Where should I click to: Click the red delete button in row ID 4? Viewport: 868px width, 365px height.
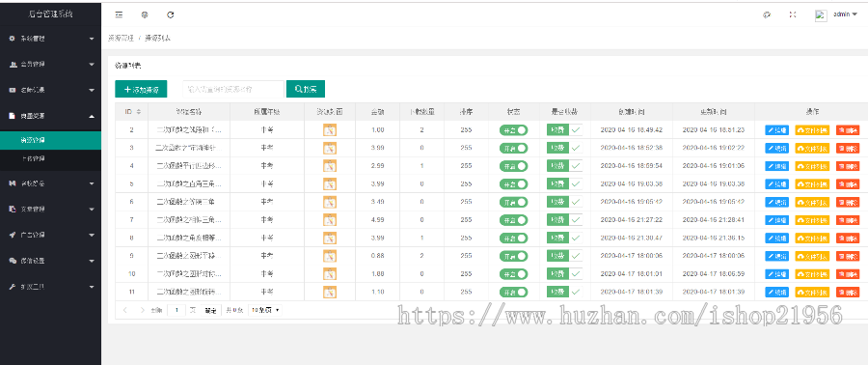(848, 166)
